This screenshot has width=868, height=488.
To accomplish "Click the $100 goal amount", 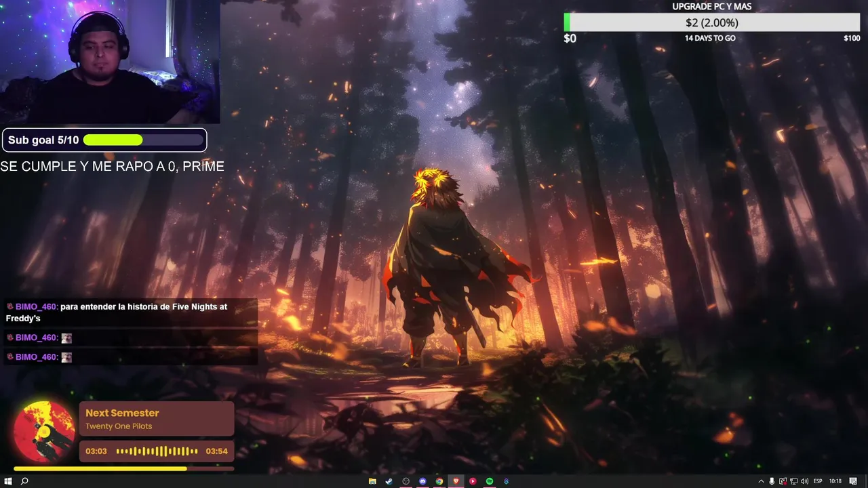I will pyautogui.click(x=852, y=38).
